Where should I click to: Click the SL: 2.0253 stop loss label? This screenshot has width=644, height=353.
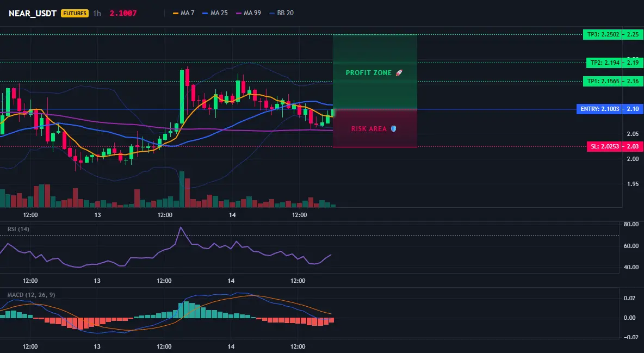[x=604, y=146]
